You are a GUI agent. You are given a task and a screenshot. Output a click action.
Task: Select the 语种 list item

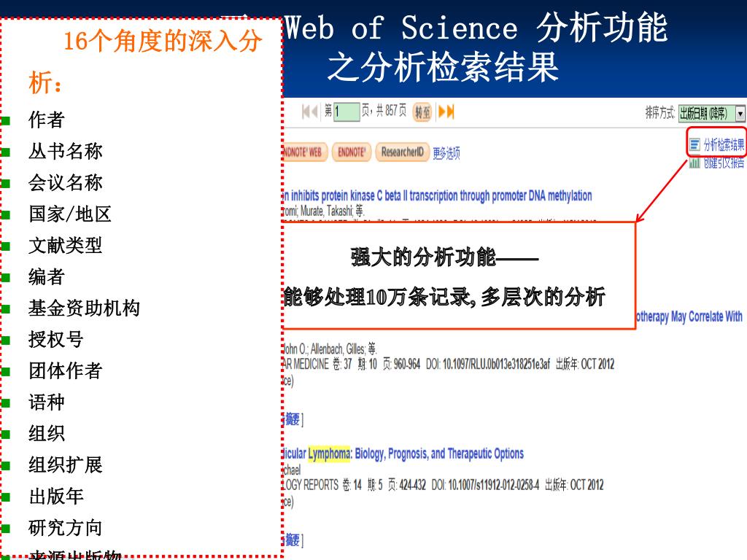(x=46, y=402)
